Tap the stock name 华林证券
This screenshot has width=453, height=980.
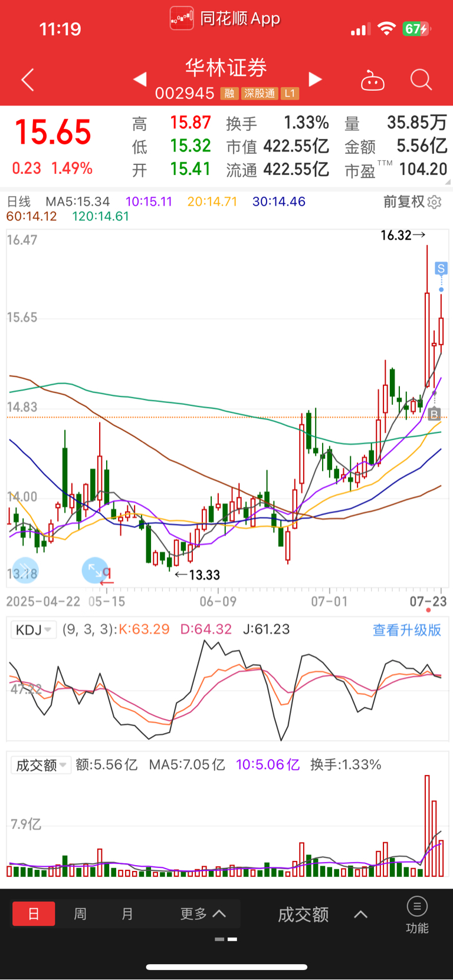pos(226,68)
